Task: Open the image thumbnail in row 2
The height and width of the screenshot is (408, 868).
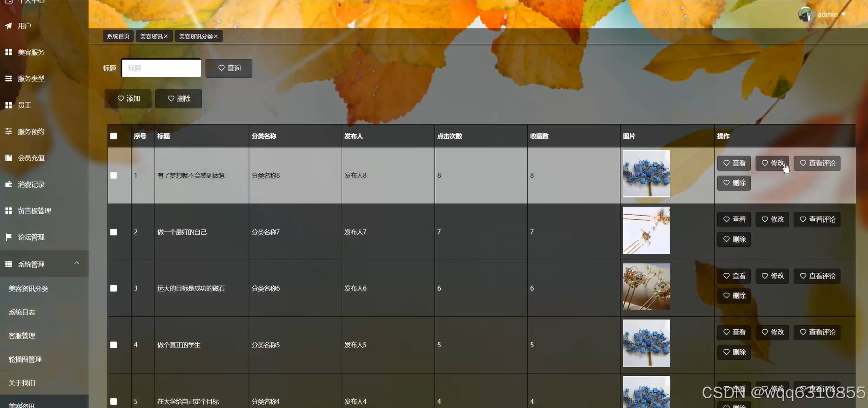Action: click(646, 230)
